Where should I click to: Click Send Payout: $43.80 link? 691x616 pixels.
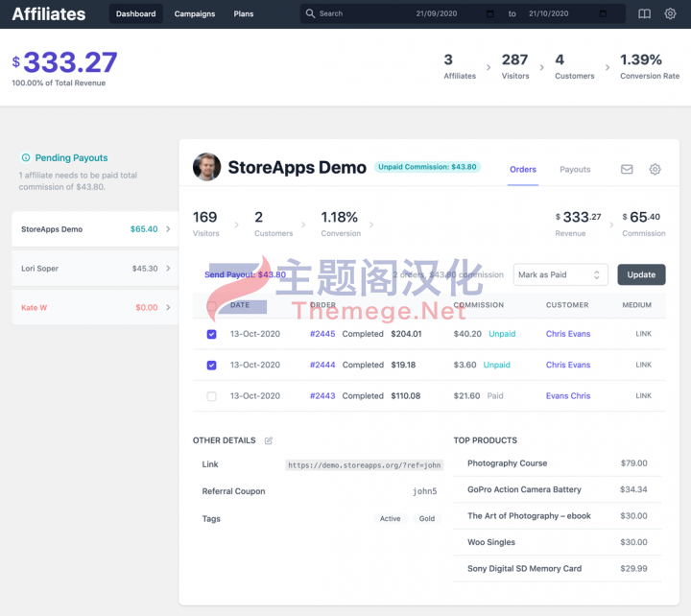coord(245,274)
